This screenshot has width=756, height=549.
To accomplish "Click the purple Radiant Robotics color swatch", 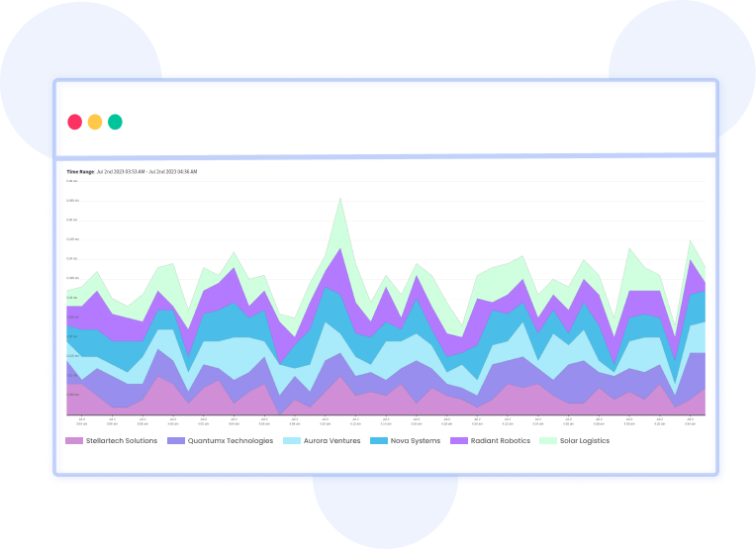I will (x=459, y=440).
